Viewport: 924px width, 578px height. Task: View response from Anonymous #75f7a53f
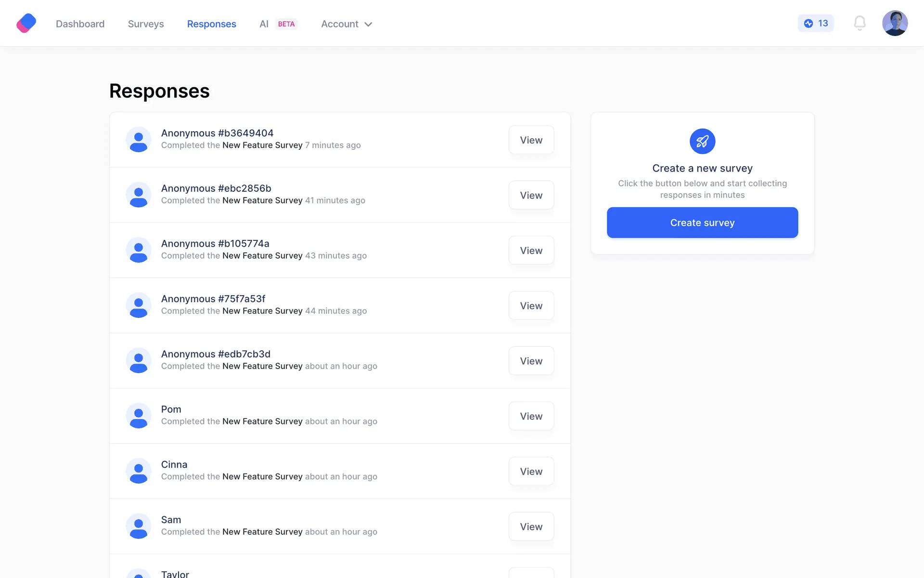pos(531,305)
